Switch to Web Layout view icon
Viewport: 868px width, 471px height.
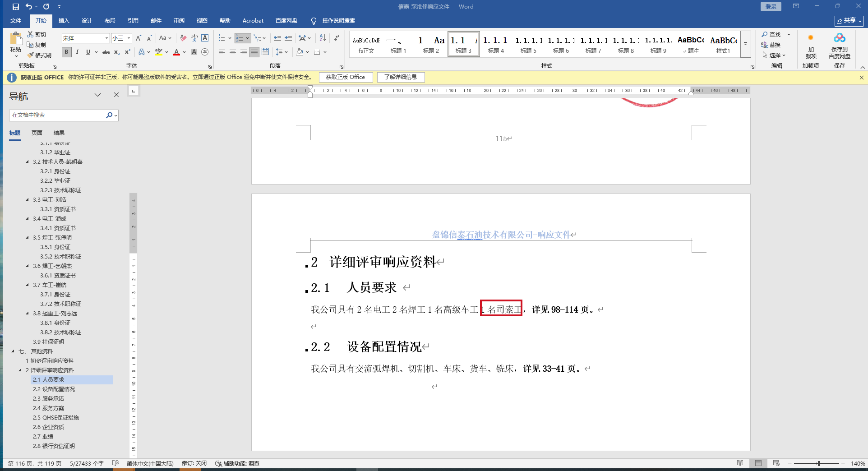point(776,463)
